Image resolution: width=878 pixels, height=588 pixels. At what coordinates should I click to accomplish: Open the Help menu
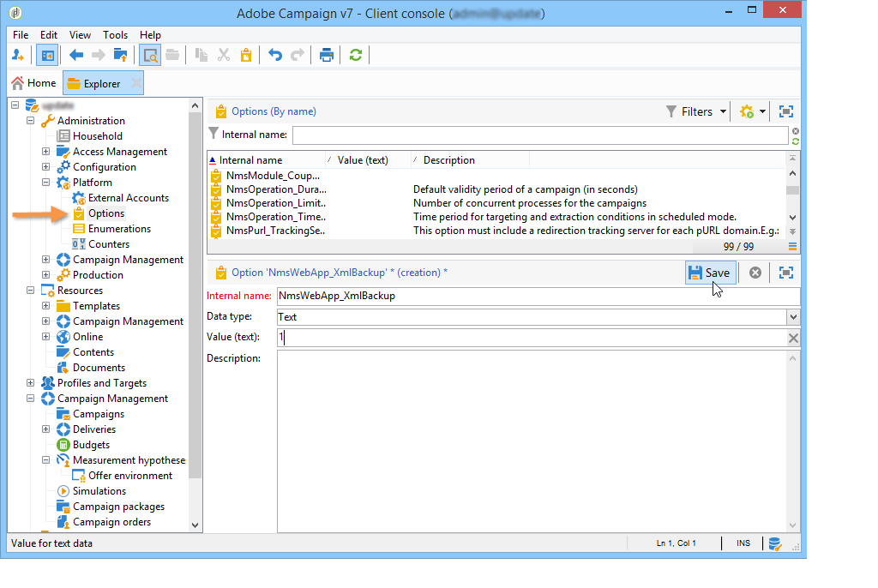150,35
